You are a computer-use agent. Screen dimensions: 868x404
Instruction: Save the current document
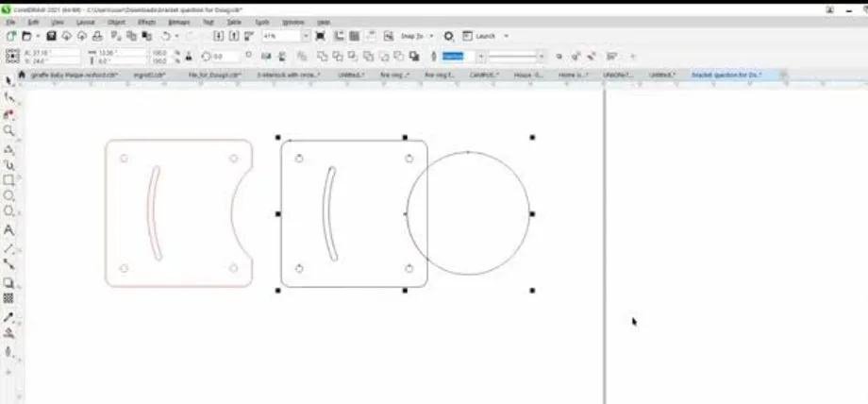[51, 36]
